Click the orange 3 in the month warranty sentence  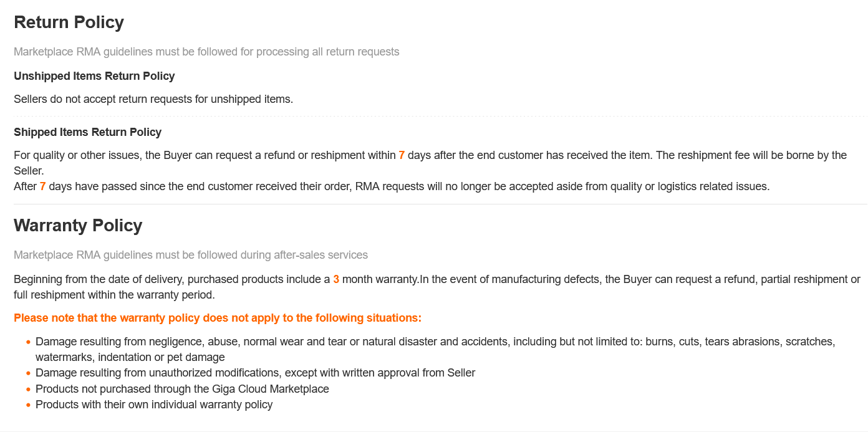(336, 279)
